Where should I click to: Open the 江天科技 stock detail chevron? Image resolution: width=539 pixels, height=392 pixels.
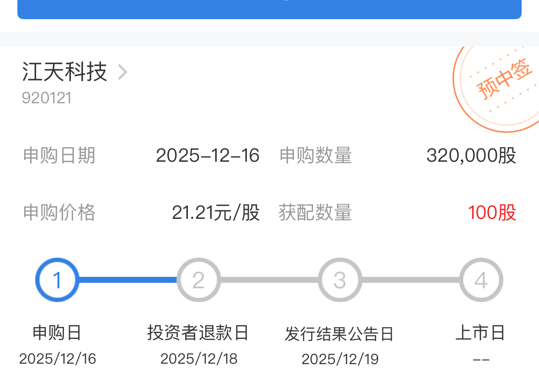coord(122,72)
